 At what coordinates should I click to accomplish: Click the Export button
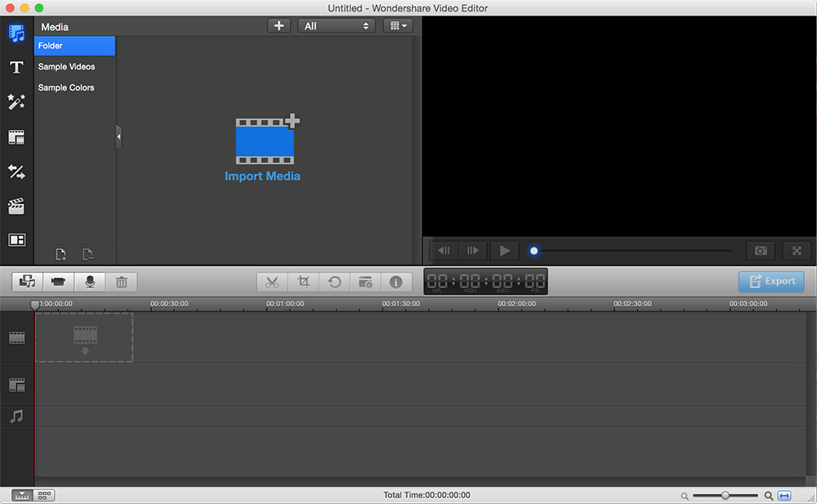771,282
